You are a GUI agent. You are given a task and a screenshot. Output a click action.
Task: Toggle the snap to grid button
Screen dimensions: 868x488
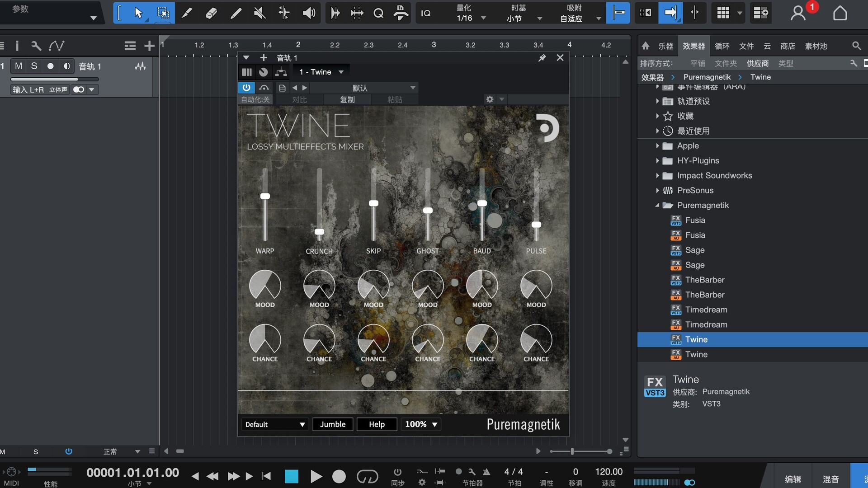click(618, 13)
